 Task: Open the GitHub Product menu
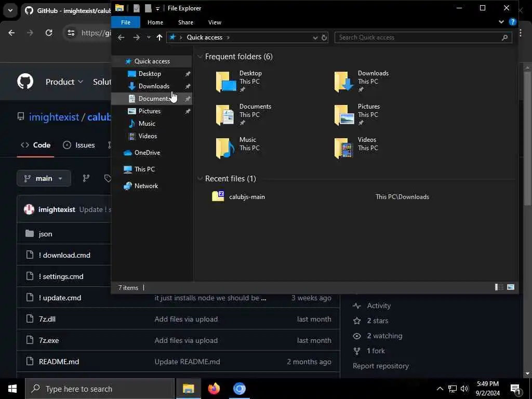(64, 82)
